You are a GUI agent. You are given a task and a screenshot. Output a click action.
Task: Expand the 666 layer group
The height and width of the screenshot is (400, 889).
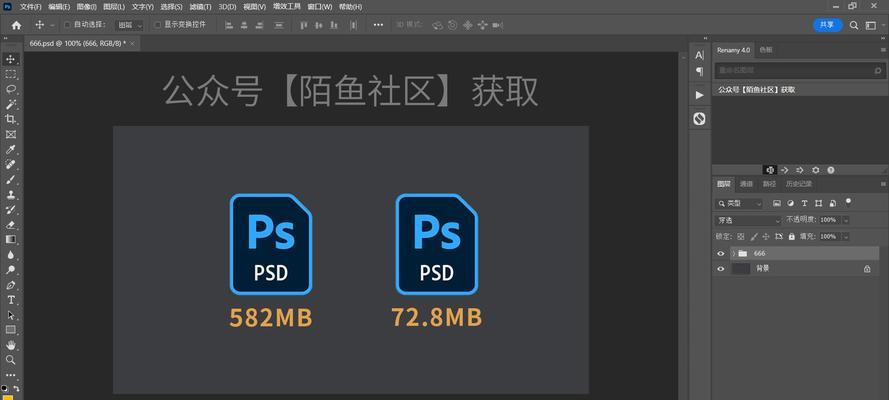733,253
